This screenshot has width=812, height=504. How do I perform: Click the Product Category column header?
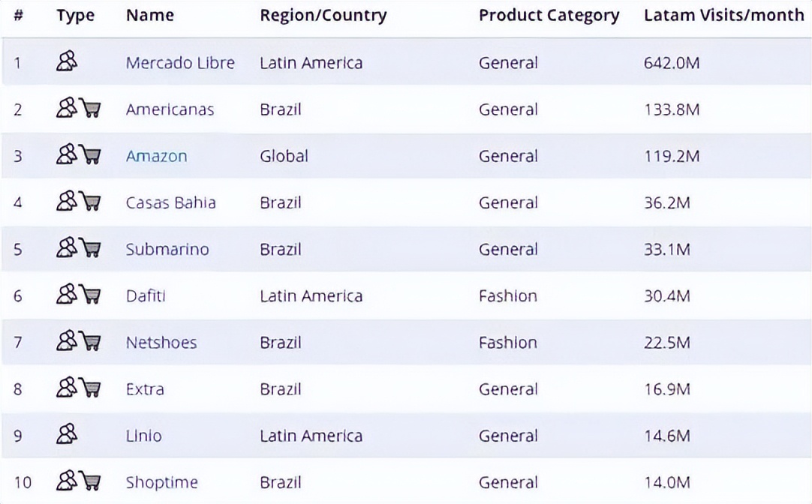(549, 16)
